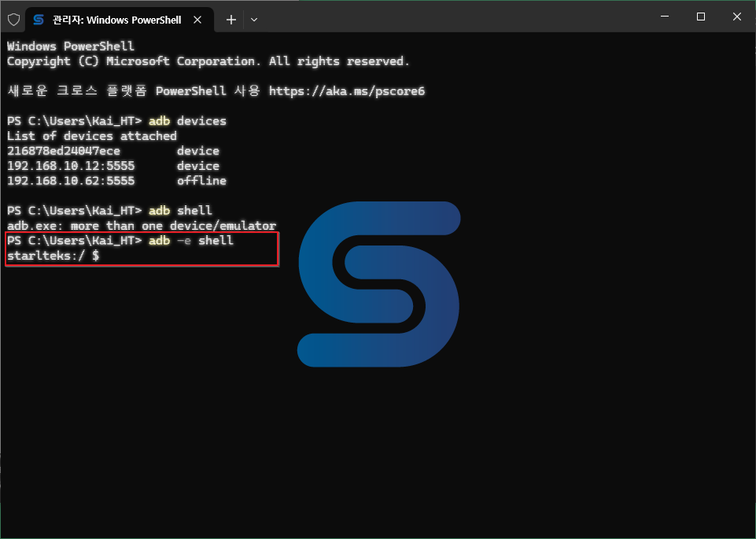Click the 'Windows PowerShell' header line
The width and height of the screenshot is (756, 539).
click(x=71, y=46)
